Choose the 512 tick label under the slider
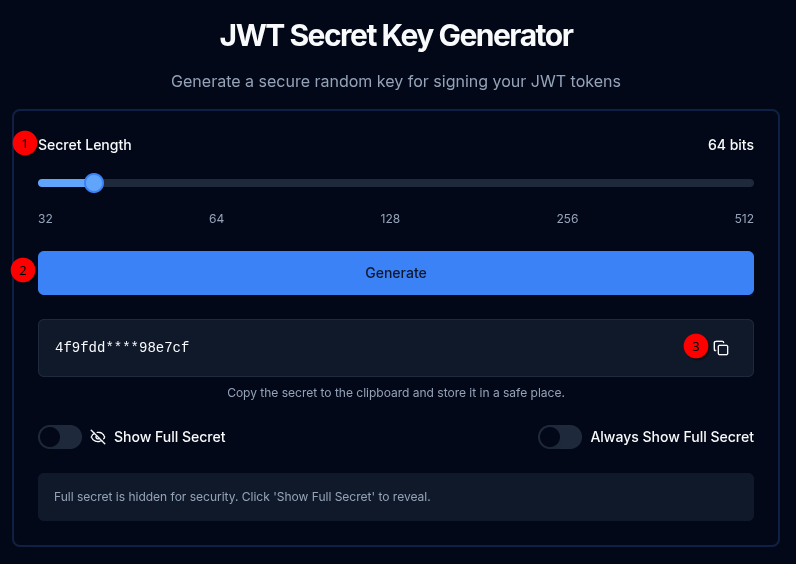The image size is (796, 564). click(744, 219)
